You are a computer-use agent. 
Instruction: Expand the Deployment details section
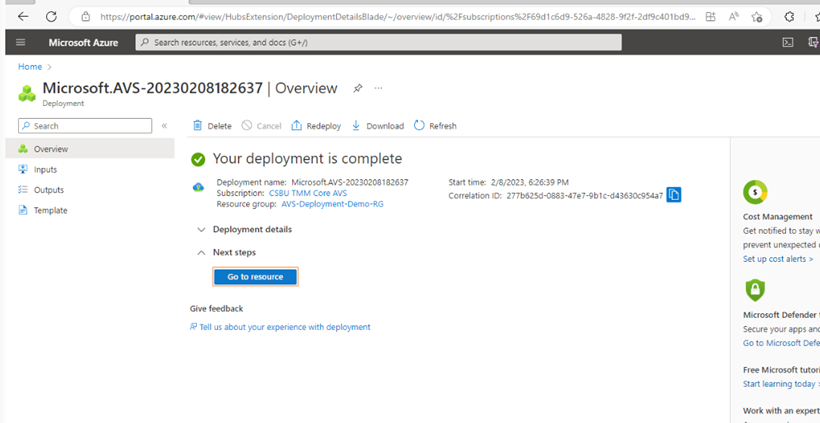(x=245, y=230)
